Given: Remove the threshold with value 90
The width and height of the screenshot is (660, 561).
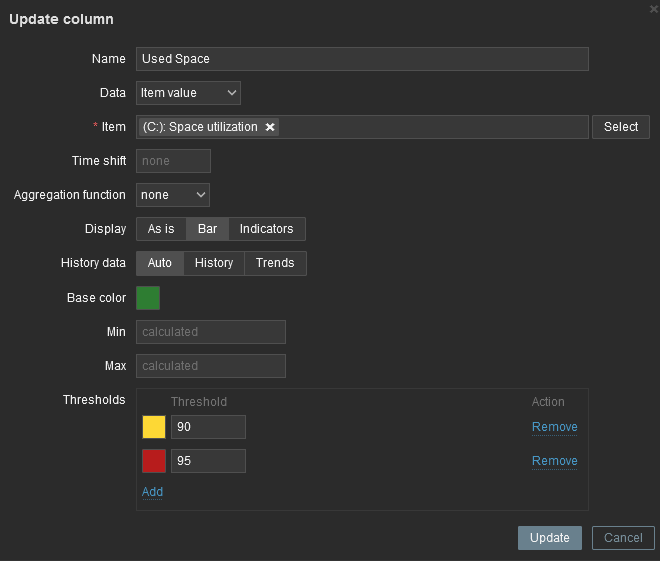Looking at the screenshot, I should coord(554,427).
